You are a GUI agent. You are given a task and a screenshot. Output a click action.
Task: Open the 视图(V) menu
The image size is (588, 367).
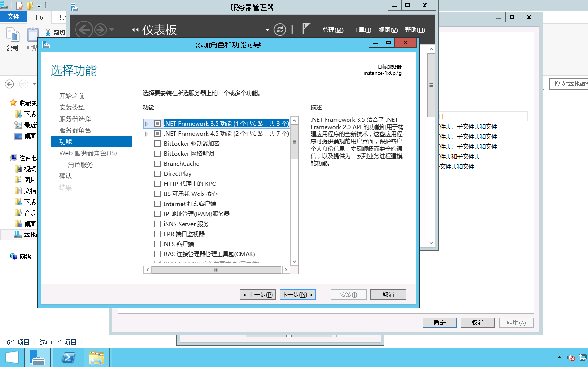coord(388,30)
